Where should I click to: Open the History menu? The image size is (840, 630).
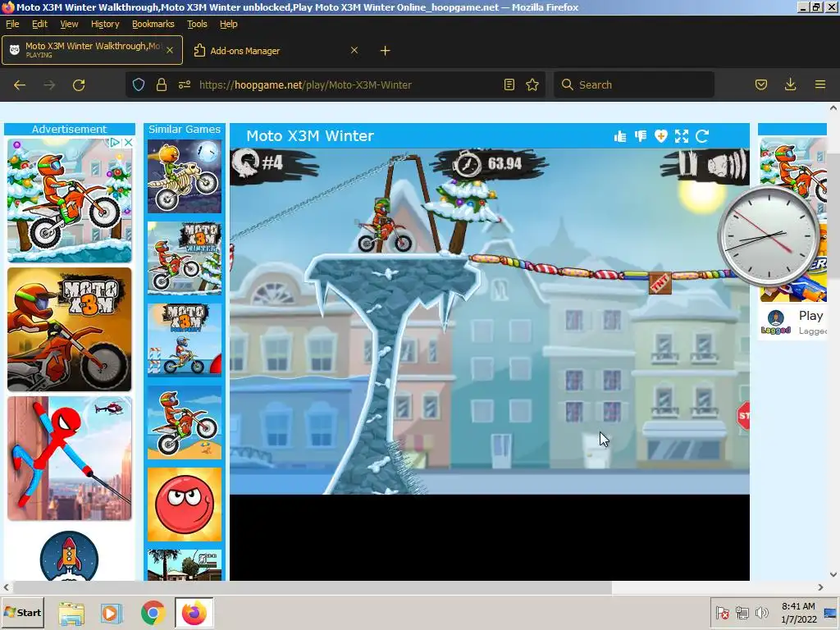click(x=105, y=24)
